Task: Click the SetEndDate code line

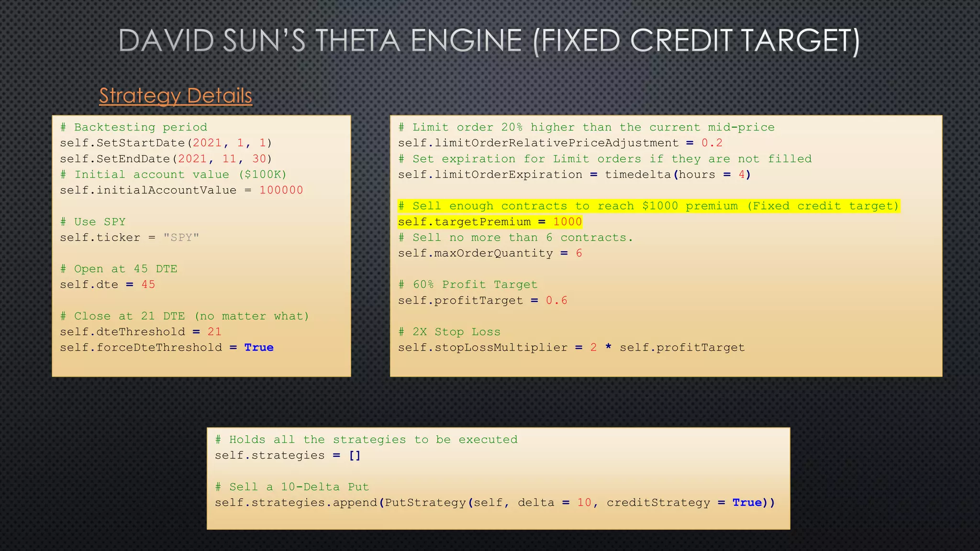Action: coord(166,159)
